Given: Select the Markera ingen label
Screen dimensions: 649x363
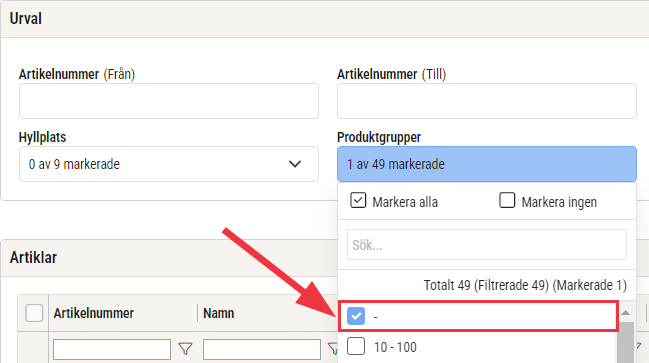Looking at the screenshot, I should pos(559,202).
